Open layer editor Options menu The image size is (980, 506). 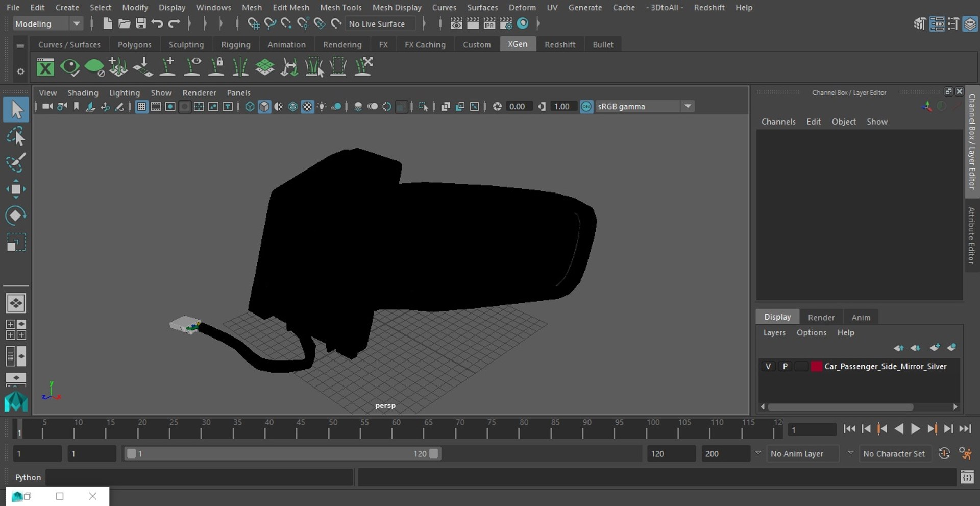click(811, 332)
